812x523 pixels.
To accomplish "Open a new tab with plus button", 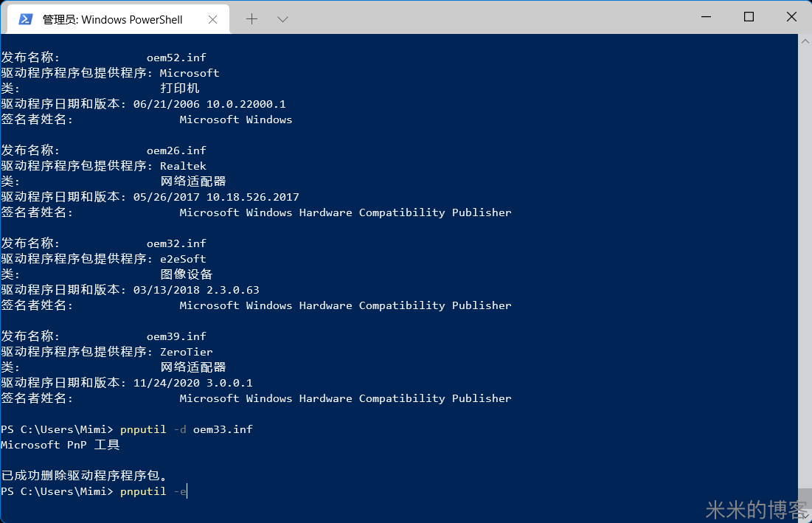I will [251, 19].
